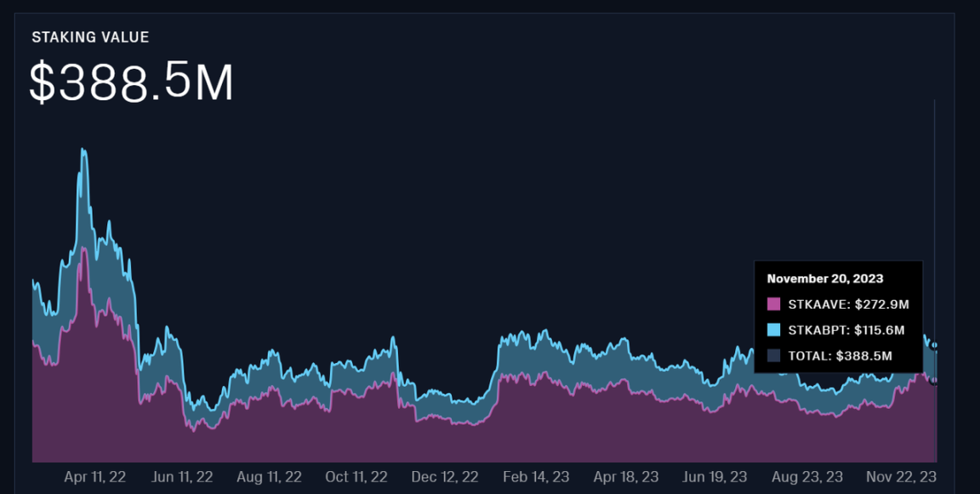Select the lower hover marker on pink line
The image size is (980, 494).
click(x=935, y=382)
